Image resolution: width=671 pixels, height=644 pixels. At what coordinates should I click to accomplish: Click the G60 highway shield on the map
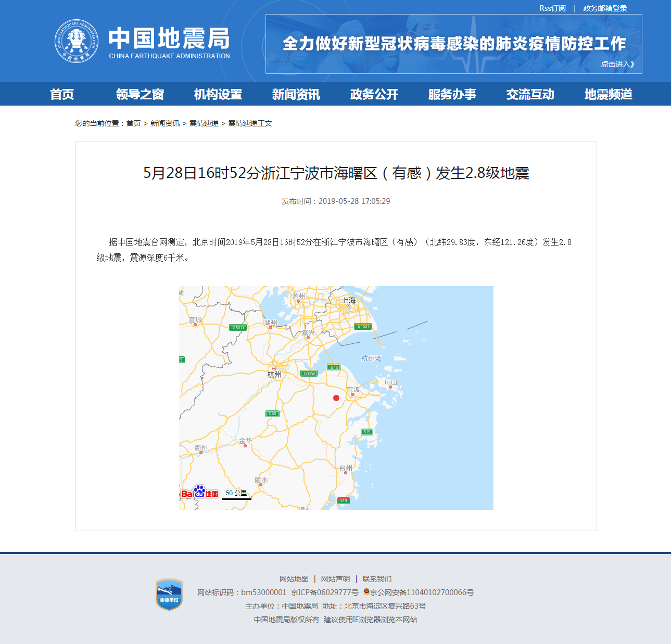click(271, 413)
